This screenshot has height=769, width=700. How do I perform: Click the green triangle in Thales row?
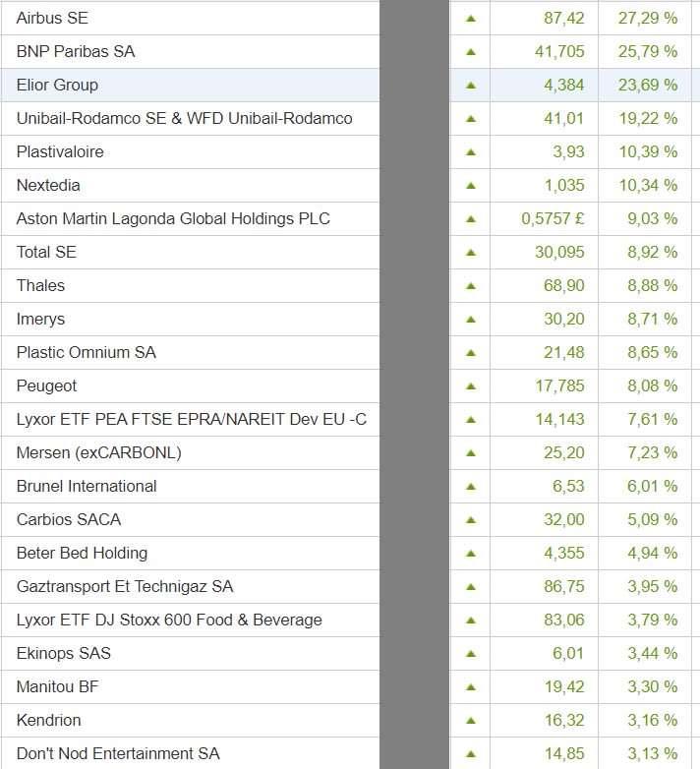(470, 285)
